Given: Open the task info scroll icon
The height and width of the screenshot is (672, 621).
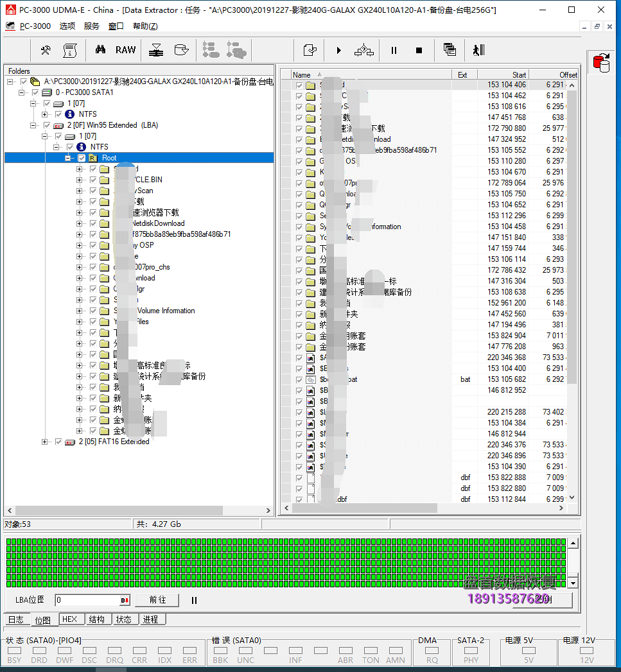Looking at the screenshot, I should pyautogui.click(x=70, y=50).
